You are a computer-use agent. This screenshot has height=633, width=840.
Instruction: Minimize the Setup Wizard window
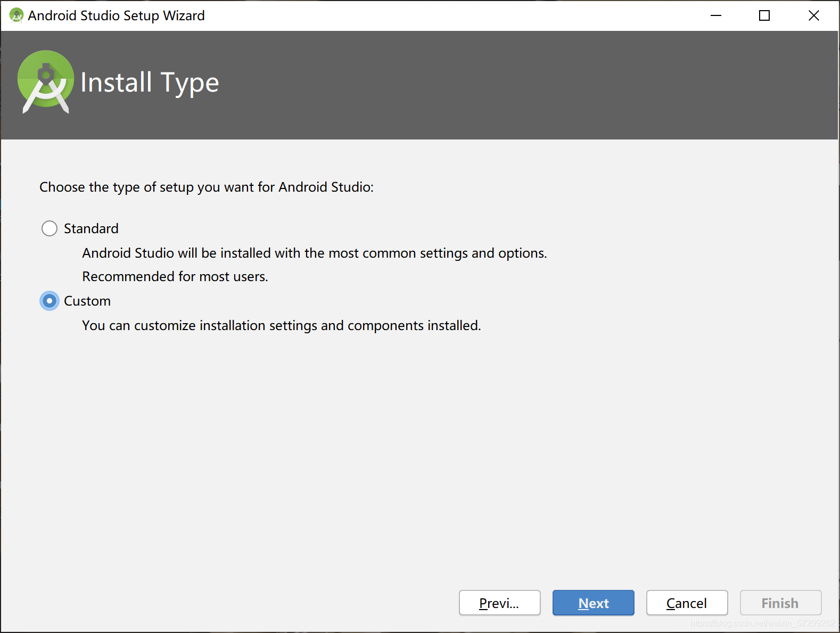(716, 15)
